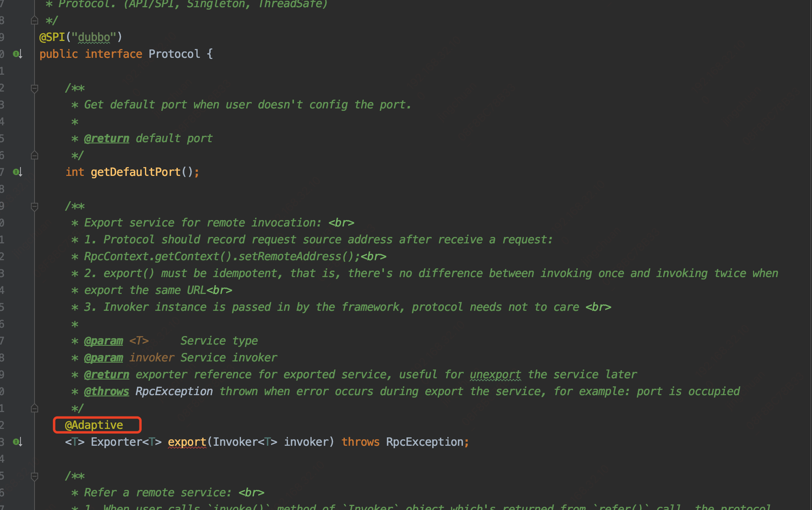Click the @param tag for invoker
Viewport: 812px width, 510px height.
(x=103, y=357)
